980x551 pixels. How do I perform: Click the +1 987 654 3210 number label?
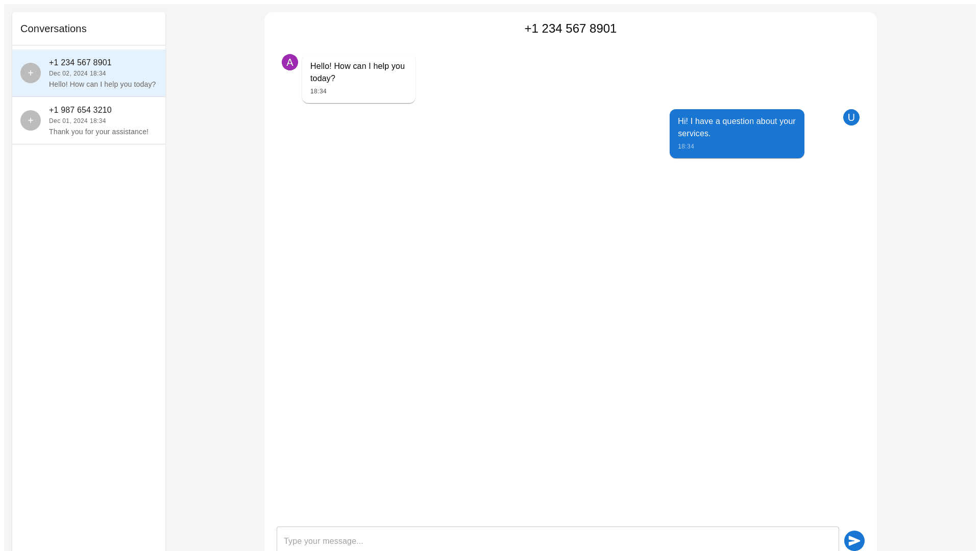(80, 110)
